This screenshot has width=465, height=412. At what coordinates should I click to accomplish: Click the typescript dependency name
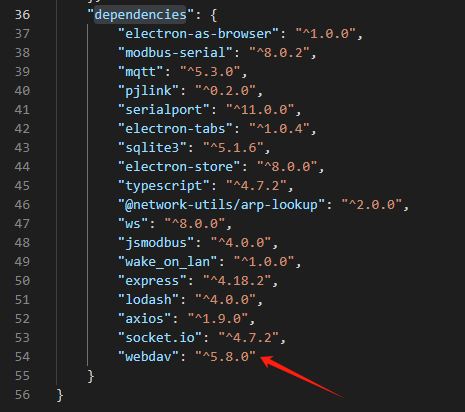click(x=163, y=186)
